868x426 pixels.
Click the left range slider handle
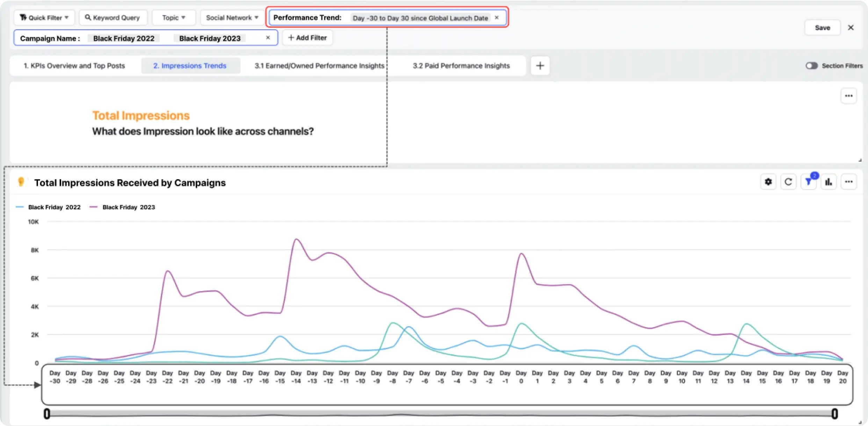tap(47, 414)
